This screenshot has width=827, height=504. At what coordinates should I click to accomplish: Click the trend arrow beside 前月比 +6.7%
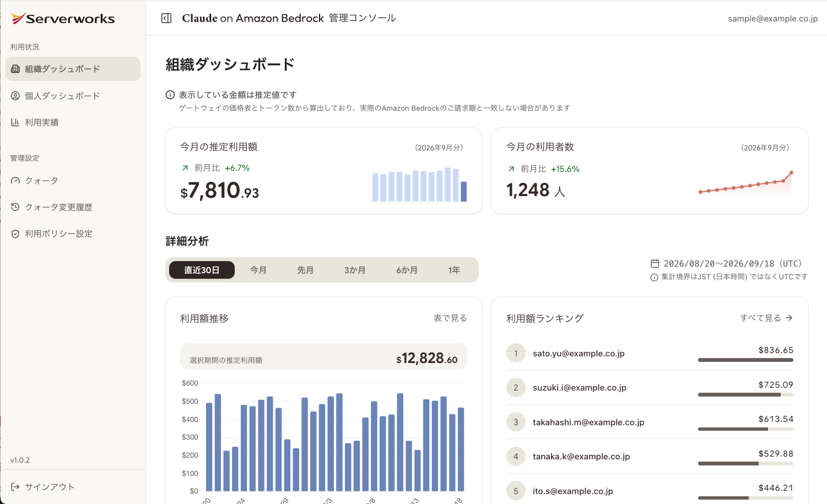(185, 168)
